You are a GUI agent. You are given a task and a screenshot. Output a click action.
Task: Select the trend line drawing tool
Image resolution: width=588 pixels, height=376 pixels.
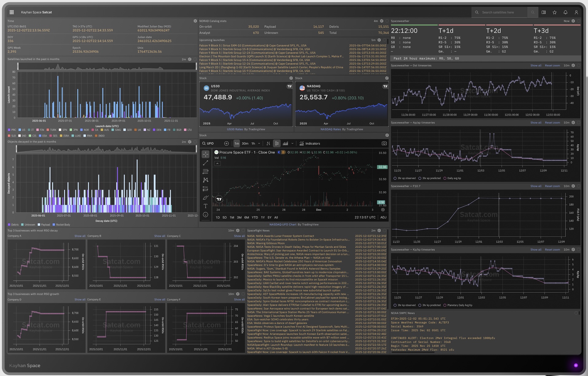click(206, 163)
